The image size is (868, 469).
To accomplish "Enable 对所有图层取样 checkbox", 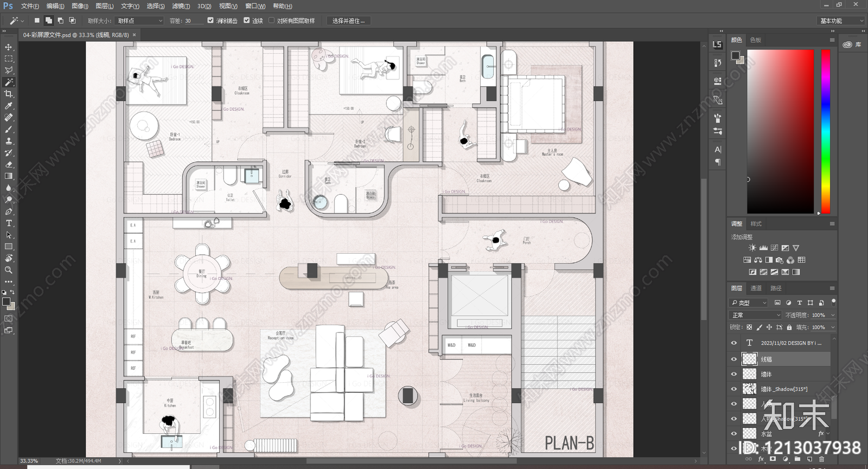I will pyautogui.click(x=272, y=21).
